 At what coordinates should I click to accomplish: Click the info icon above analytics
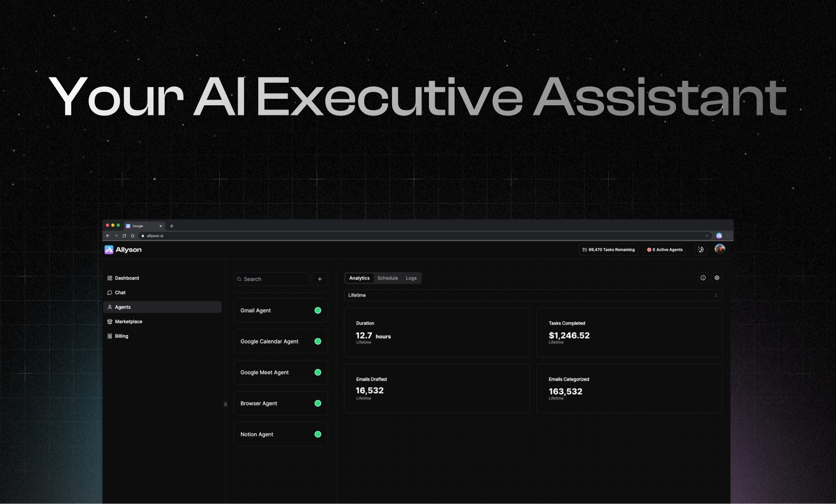703,278
